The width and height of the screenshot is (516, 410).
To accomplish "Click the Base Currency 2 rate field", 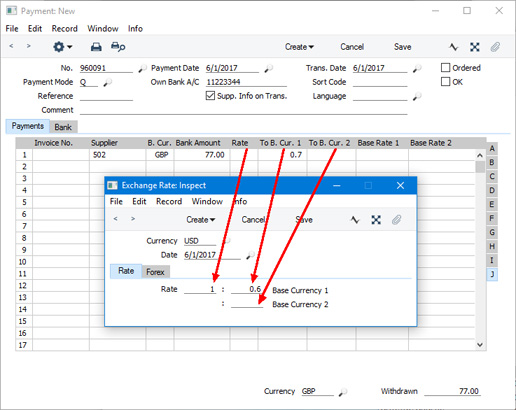I will coord(247,304).
